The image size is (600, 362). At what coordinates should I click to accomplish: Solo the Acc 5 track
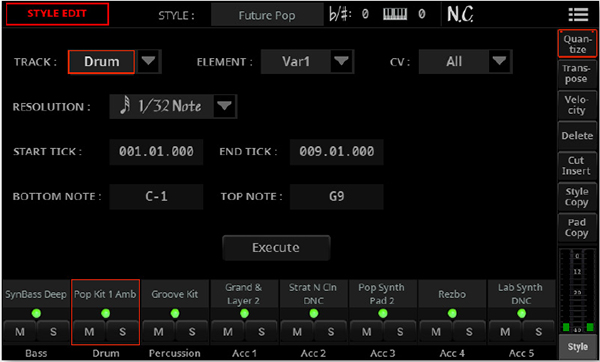tap(538, 331)
